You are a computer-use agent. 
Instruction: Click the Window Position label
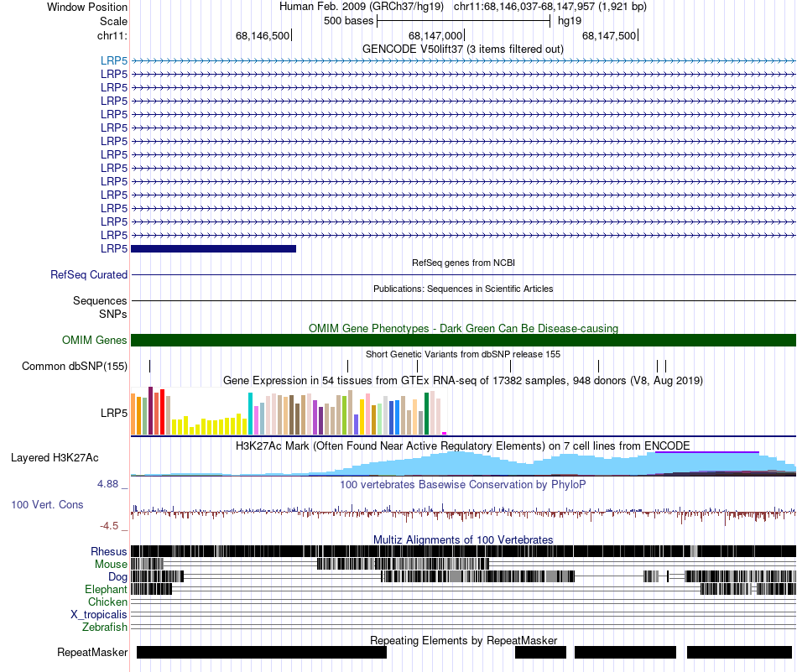tap(87, 7)
